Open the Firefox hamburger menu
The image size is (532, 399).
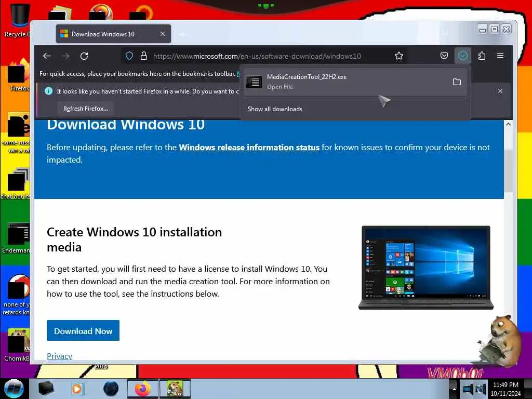[x=500, y=56]
